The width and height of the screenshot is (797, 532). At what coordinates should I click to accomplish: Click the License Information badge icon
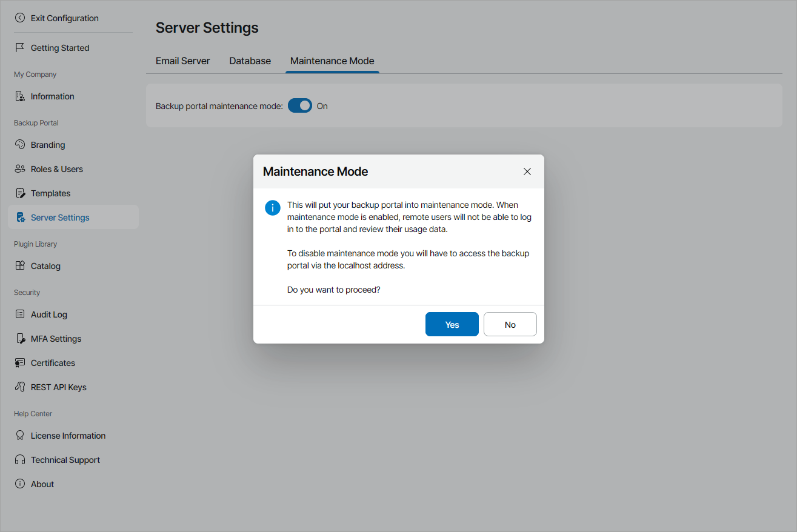pyautogui.click(x=20, y=435)
